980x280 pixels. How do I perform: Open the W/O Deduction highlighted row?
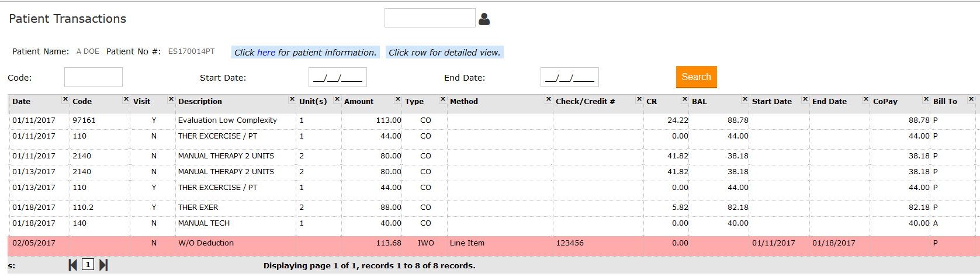206,243
